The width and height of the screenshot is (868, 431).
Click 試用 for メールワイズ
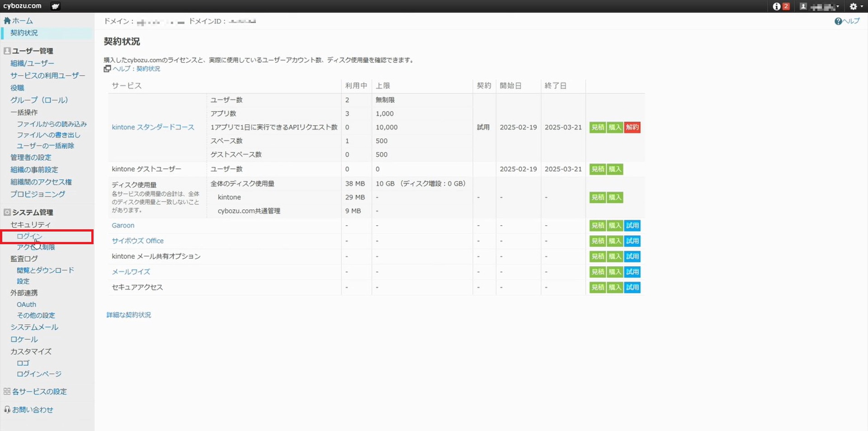pyautogui.click(x=632, y=272)
